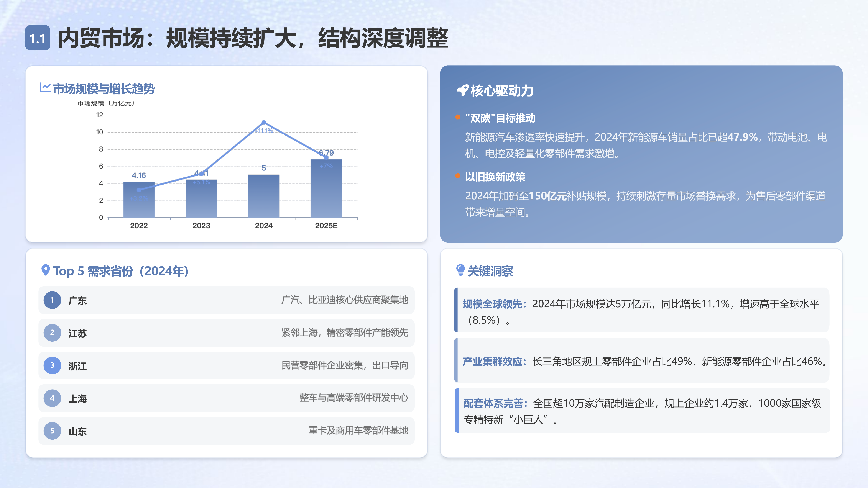Select the 2022 bar in the chart
The image size is (868, 488).
139,200
